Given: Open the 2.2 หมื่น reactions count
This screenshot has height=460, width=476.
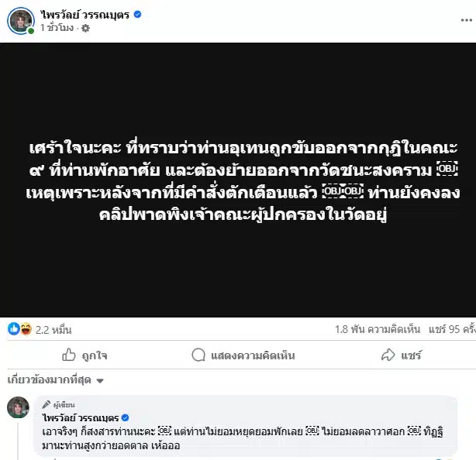Looking at the screenshot, I should coord(53,330).
